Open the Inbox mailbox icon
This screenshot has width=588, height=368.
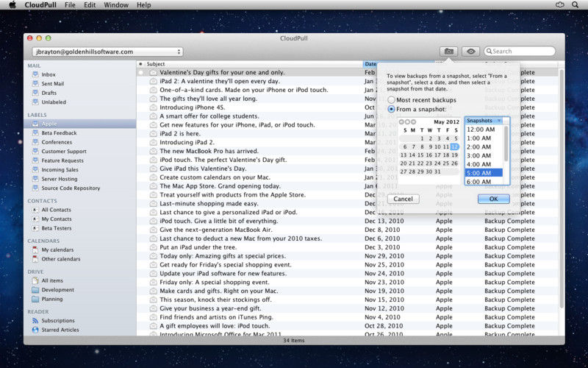[x=35, y=74]
